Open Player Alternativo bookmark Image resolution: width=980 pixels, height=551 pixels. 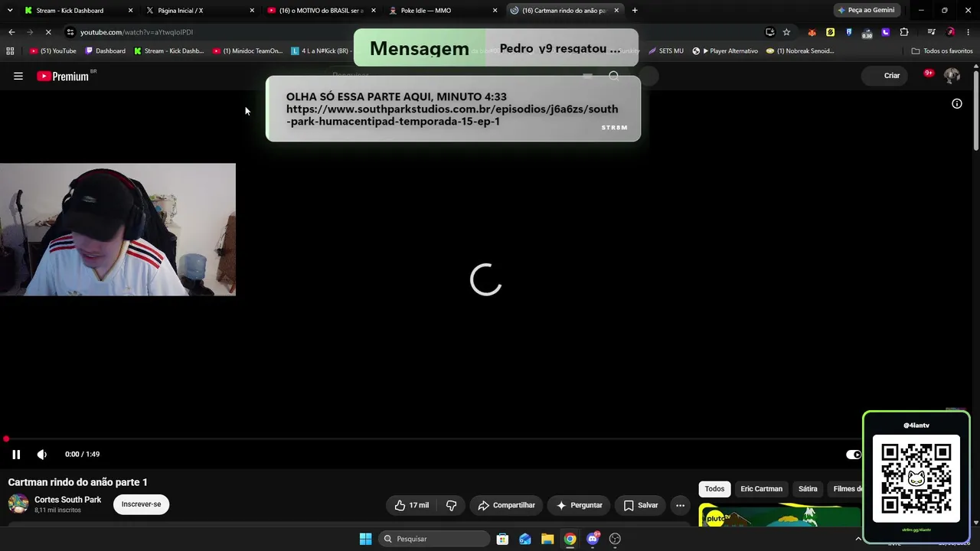[x=725, y=51]
